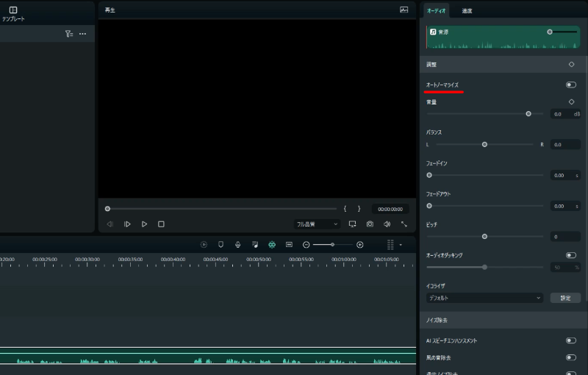Screen dimensions: 588x375
Task: Record voiceover with the microphone icon
Action: point(237,245)
